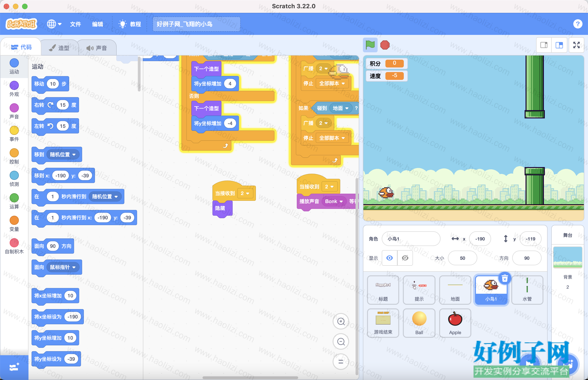
Task: Open message dropdown on 当接收到 above 隐藏
Action: [x=245, y=193]
